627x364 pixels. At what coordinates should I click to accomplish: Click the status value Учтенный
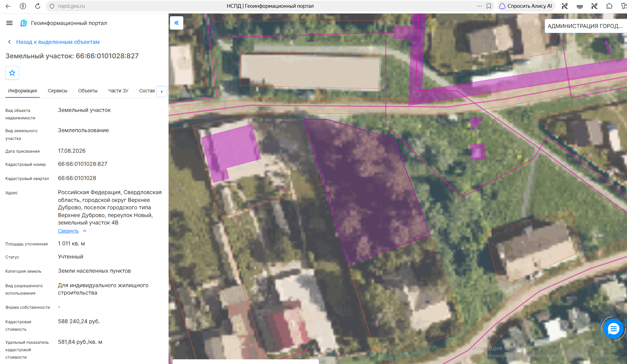pyautogui.click(x=70, y=256)
